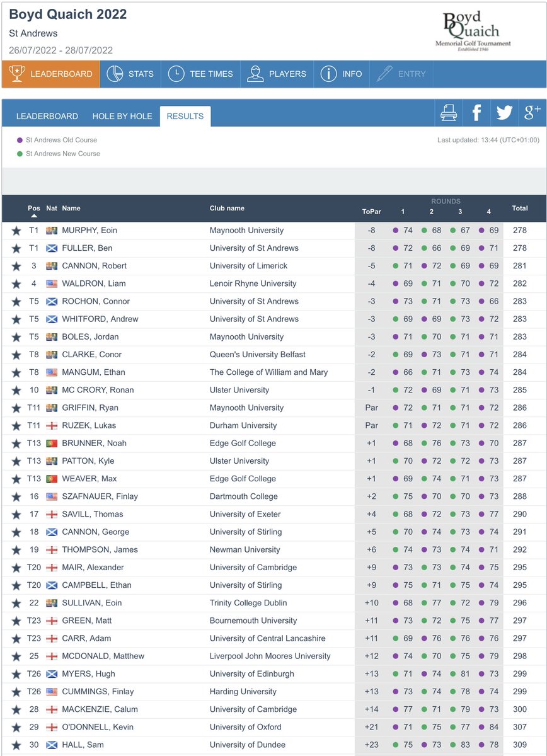Click the Boyd Quaich 2022 title
Viewport: 547px width, 756px height.
pyautogui.click(x=68, y=14)
